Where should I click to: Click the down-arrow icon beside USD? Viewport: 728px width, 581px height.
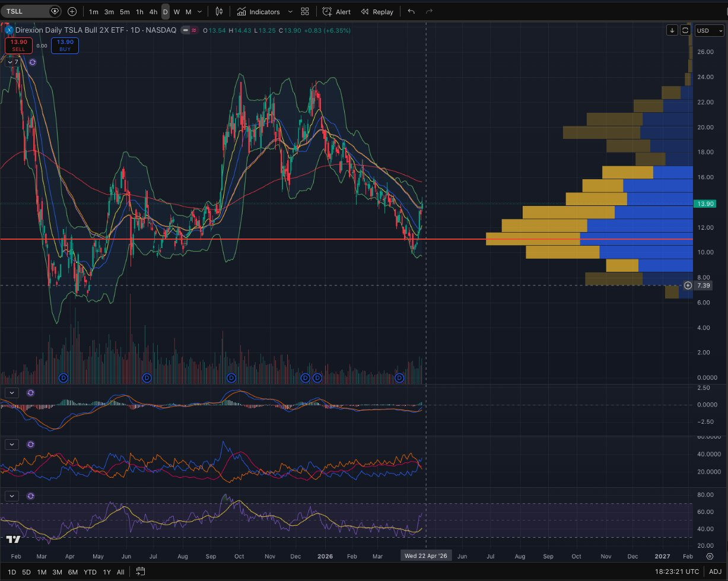(672, 30)
